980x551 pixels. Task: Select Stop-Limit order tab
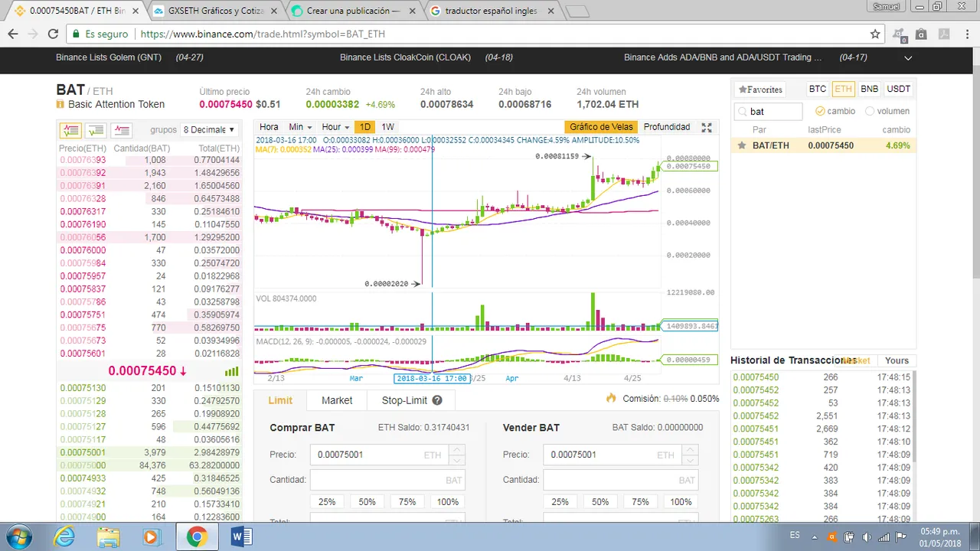(412, 400)
